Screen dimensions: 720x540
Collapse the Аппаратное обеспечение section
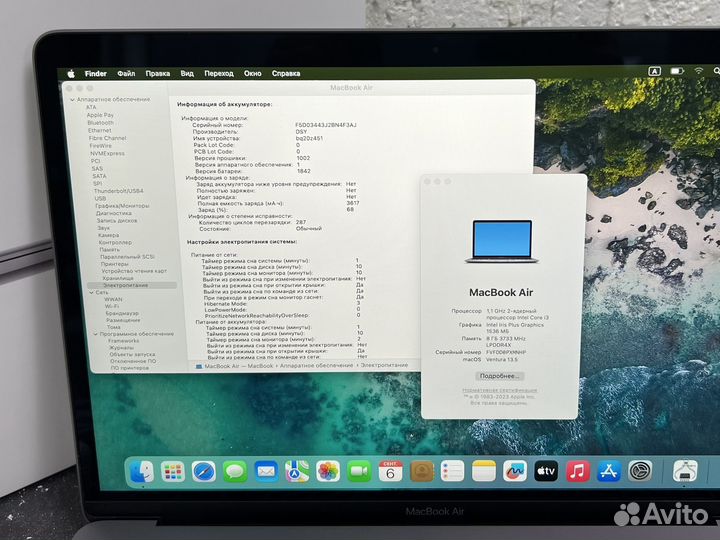point(72,100)
